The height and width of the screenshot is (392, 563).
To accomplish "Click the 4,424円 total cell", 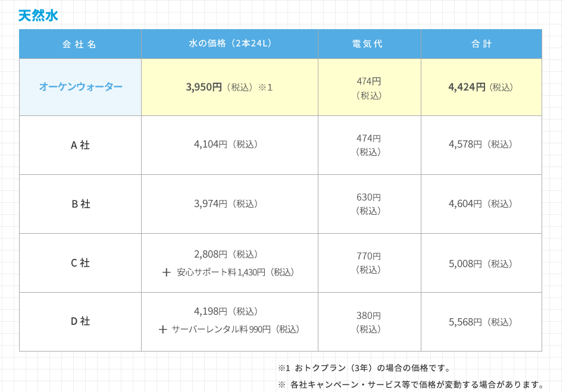I will coord(481,87).
